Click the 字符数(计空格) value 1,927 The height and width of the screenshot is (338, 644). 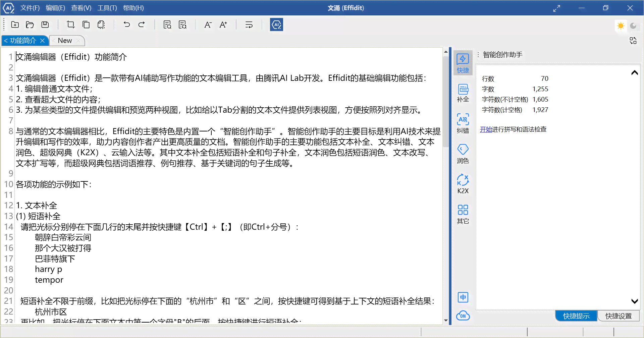click(540, 110)
